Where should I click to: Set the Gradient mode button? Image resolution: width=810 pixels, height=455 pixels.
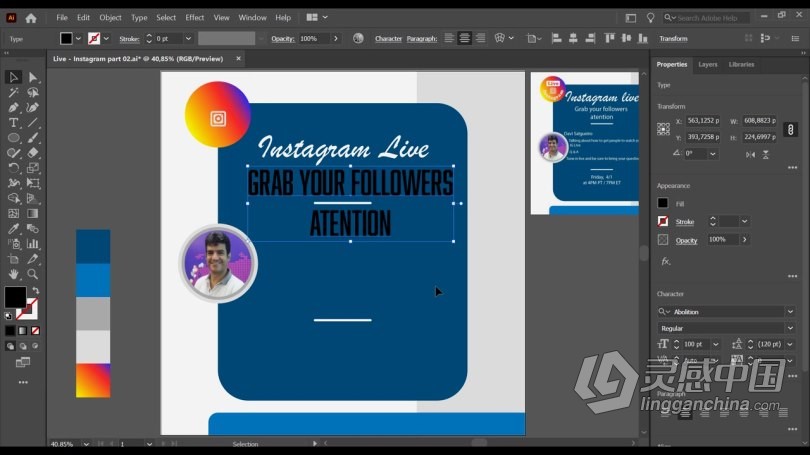pos(23,331)
